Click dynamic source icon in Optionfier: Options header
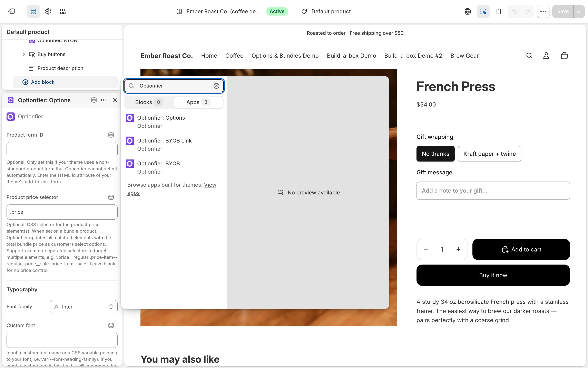 click(x=94, y=100)
